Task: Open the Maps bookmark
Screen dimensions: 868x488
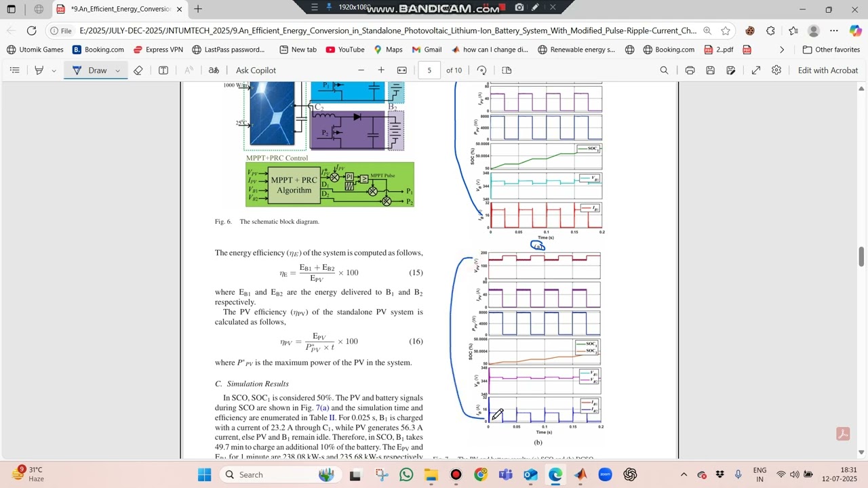Action: click(388, 49)
